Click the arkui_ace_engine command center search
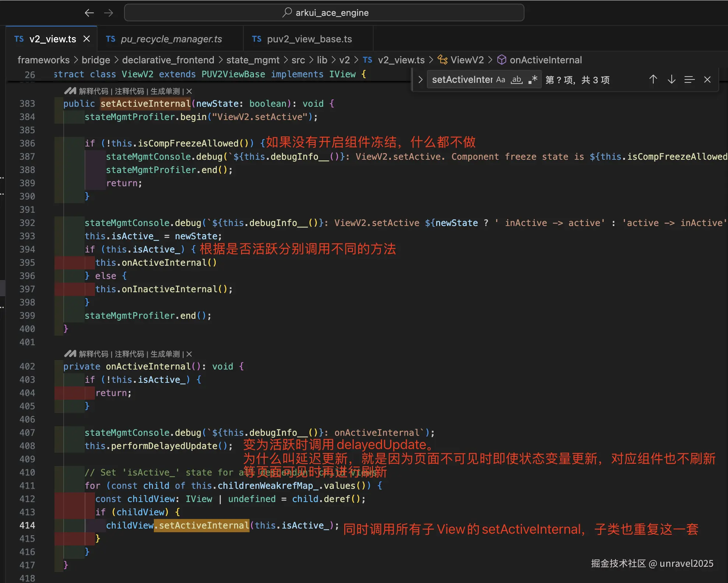This screenshot has height=583, width=728. (x=324, y=13)
